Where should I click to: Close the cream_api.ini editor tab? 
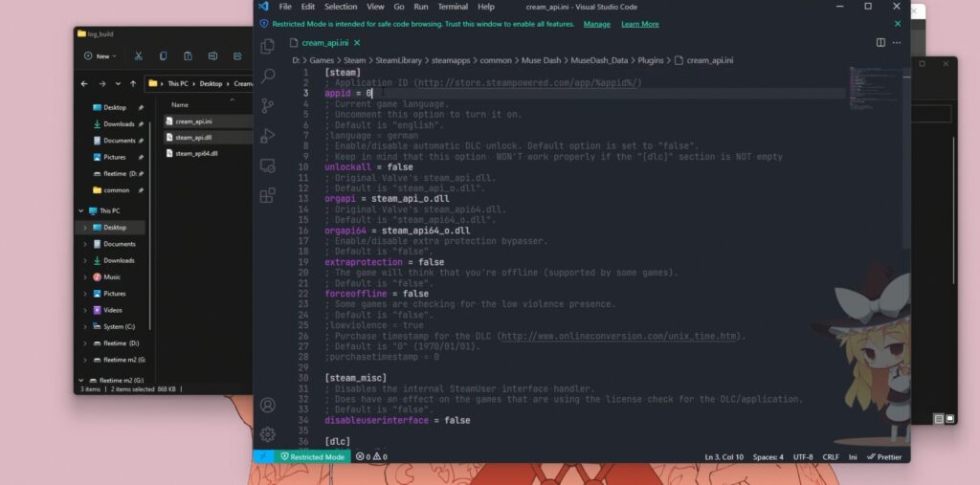tap(357, 43)
